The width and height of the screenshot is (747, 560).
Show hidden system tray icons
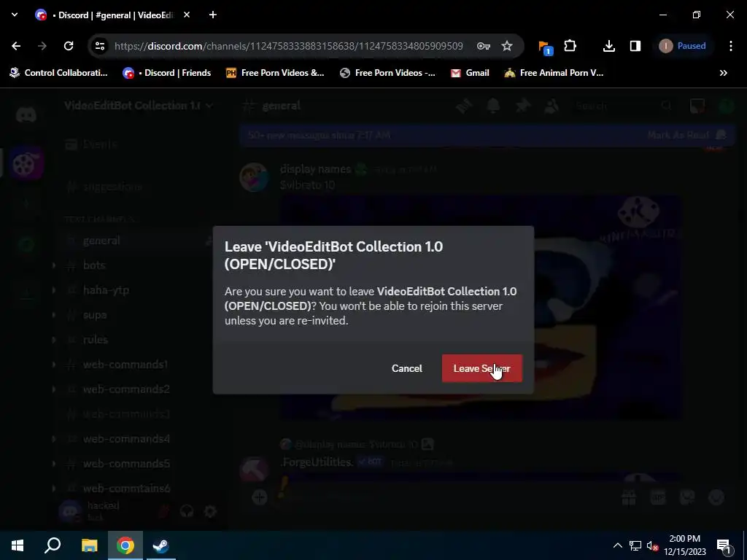pos(617,545)
